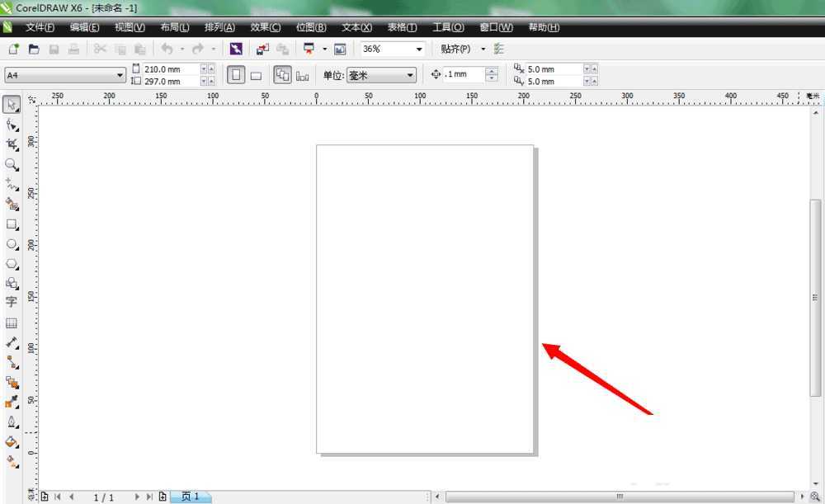
Task: Select the Outline pen tool
Action: click(x=12, y=422)
